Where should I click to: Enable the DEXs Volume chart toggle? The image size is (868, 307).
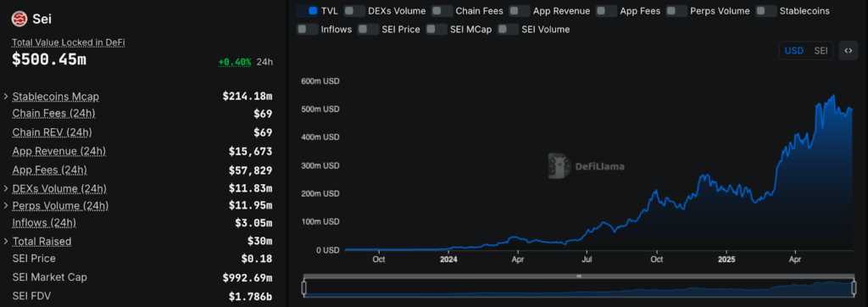click(354, 11)
